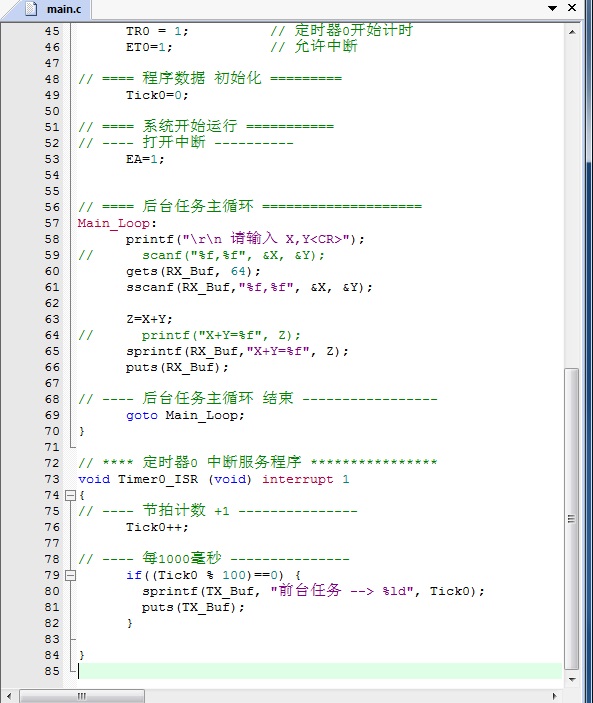The image size is (593, 703).
Task: Click the printf("\r\n 请输入 X,Y<CR>") line
Action: click(245, 239)
